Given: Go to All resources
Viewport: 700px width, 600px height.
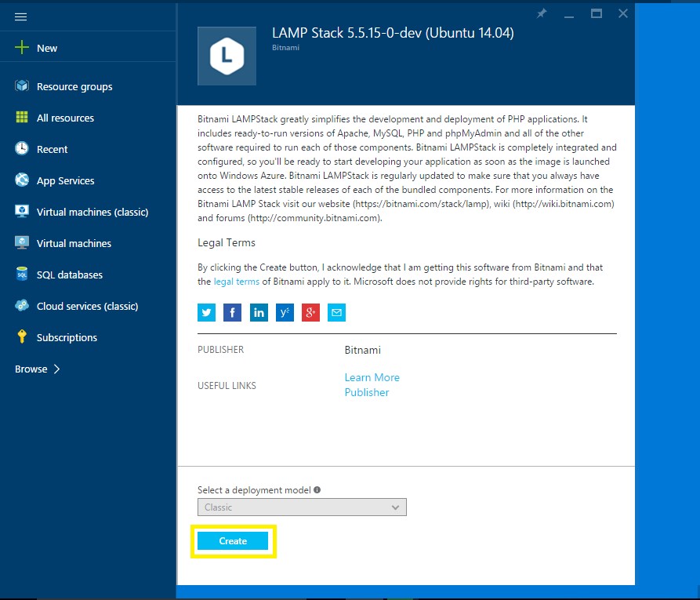Looking at the screenshot, I should (x=65, y=118).
